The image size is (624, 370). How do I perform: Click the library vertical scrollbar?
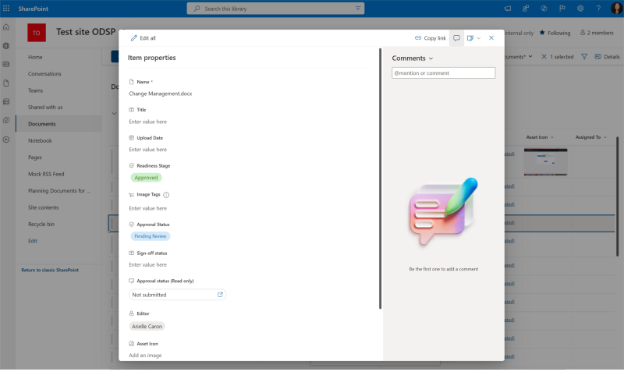click(x=617, y=197)
